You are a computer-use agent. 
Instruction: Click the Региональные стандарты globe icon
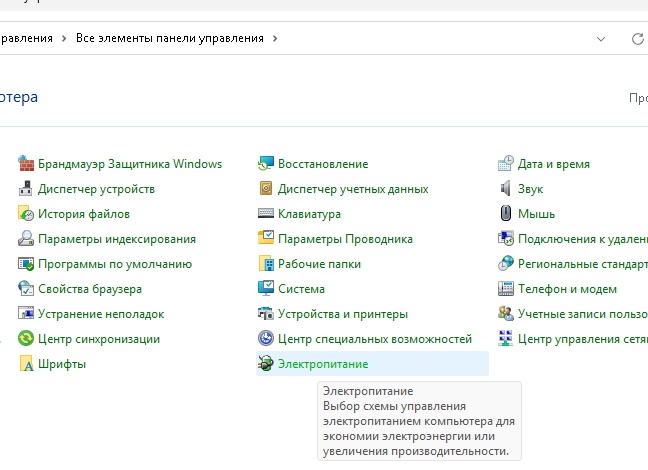(506, 263)
